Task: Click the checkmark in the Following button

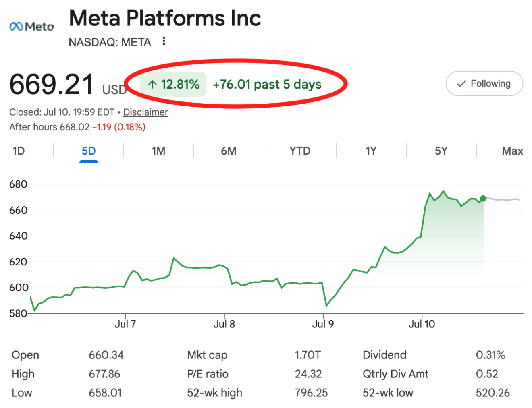Action: 461,84
